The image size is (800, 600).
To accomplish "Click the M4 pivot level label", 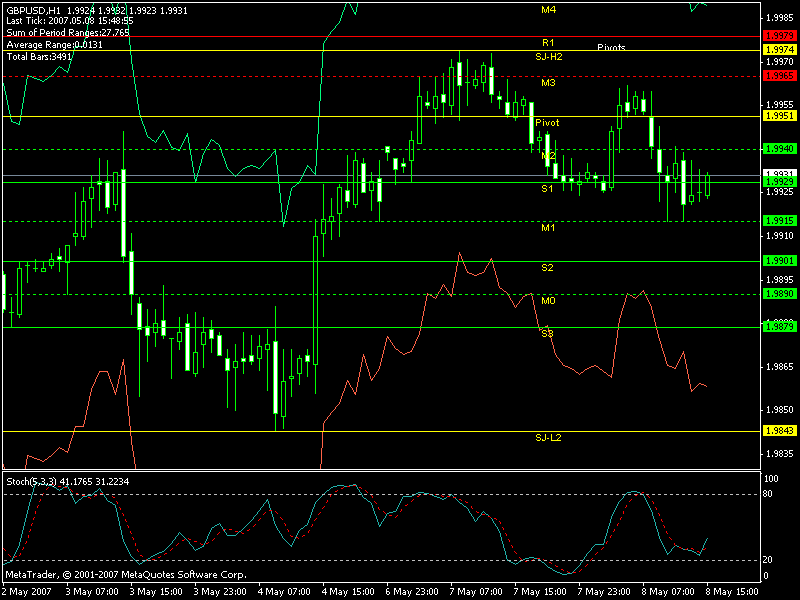I will (548, 9).
